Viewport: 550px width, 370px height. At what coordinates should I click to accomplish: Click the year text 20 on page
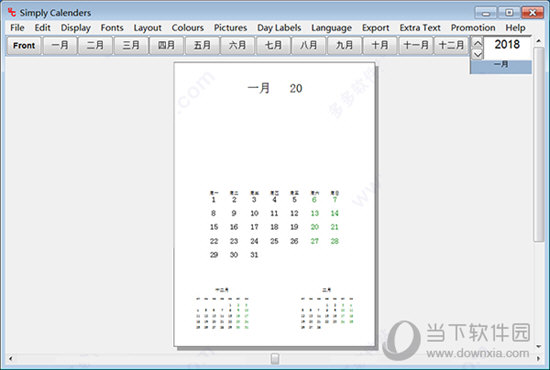pyautogui.click(x=296, y=88)
